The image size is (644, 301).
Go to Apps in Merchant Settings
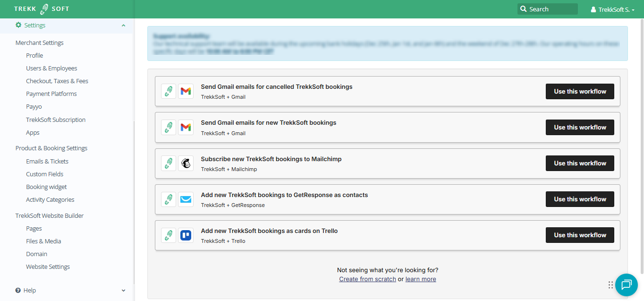[x=33, y=133]
